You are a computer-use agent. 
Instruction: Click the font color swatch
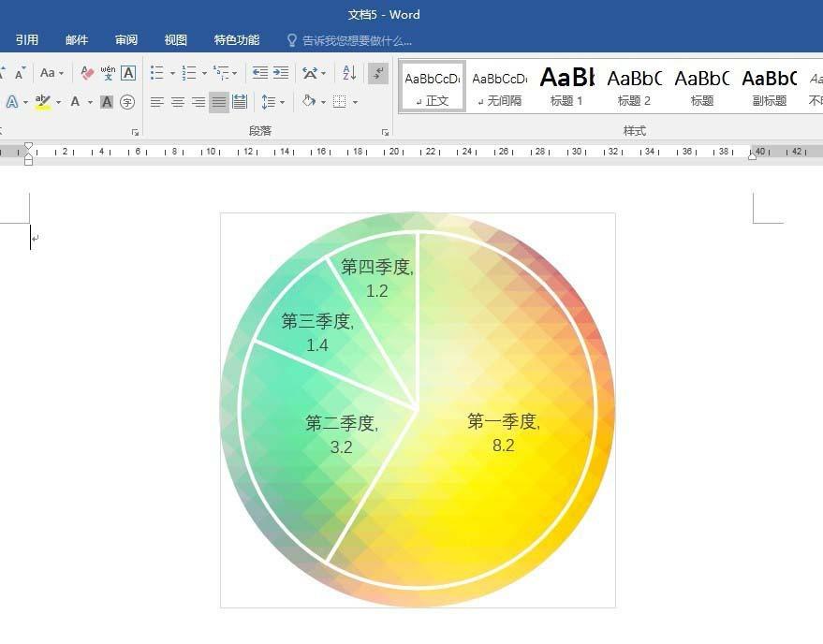(75, 101)
